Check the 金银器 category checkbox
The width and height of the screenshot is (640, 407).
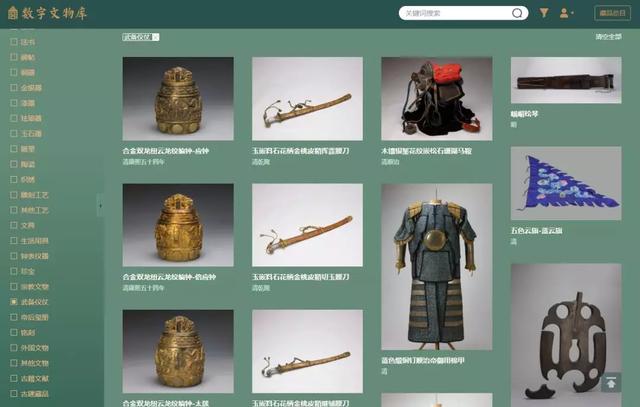(14, 87)
